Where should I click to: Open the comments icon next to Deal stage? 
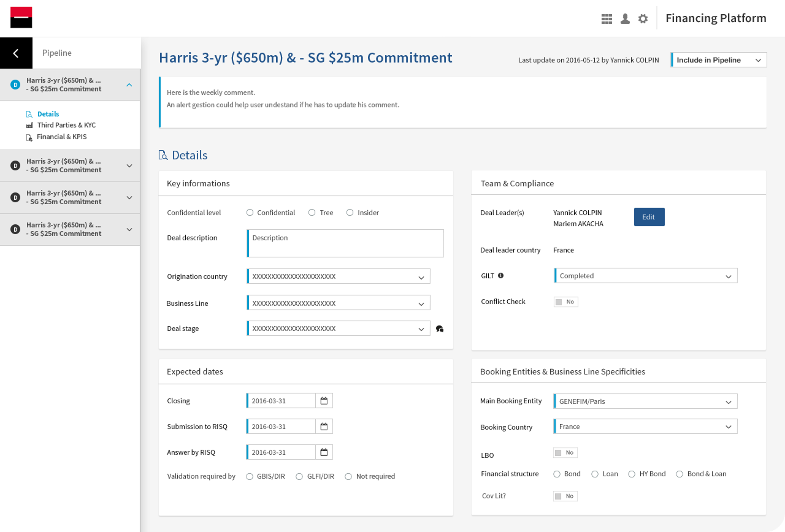tap(440, 329)
